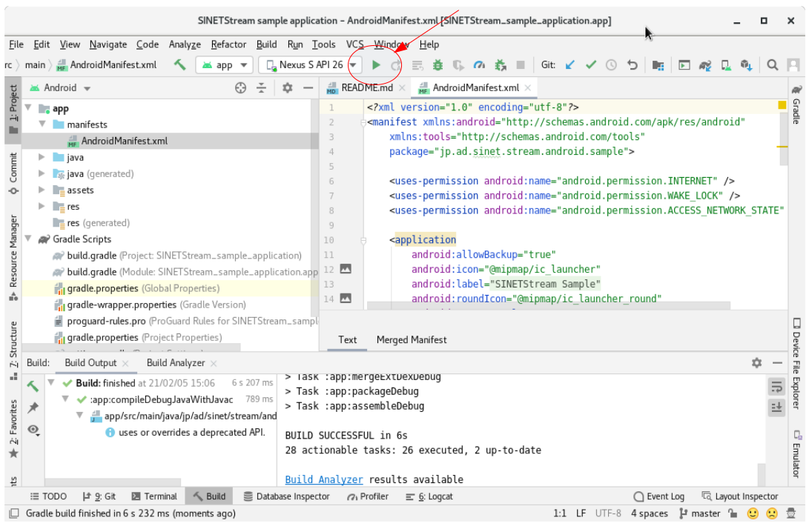This screenshot has height=529, width=812.
Task: Click the pin icon in Build panel
Action: [33, 408]
